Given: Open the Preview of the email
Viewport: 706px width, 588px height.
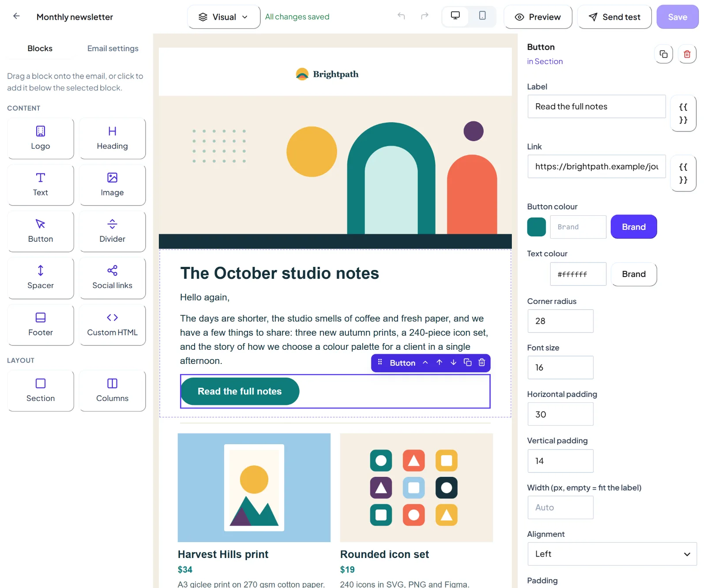Looking at the screenshot, I should click(538, 17).
